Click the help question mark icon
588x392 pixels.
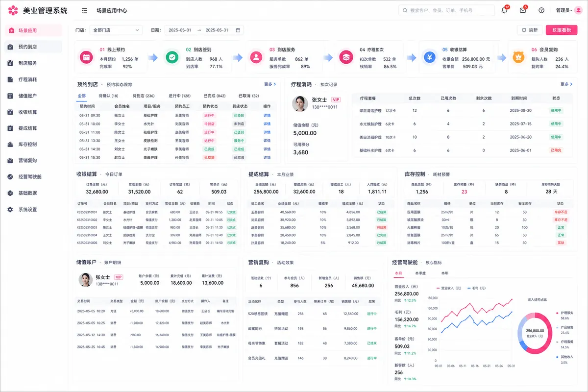pos(541,10)
